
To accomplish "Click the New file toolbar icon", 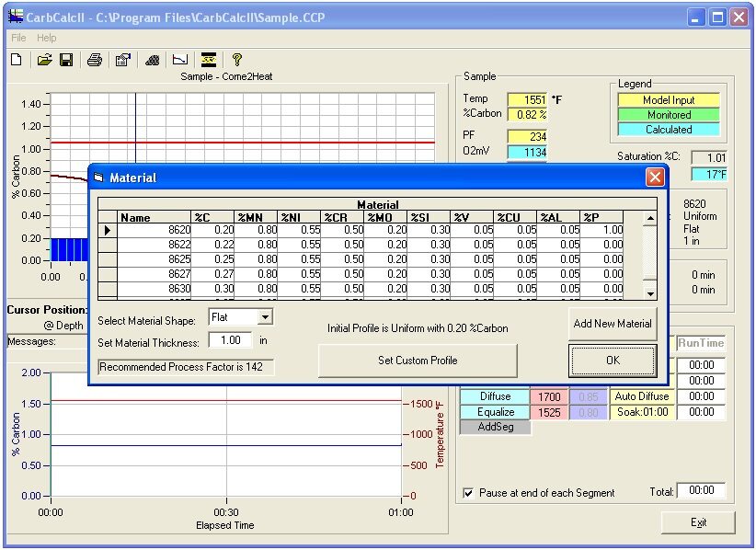I will click(x=17, y=60).
